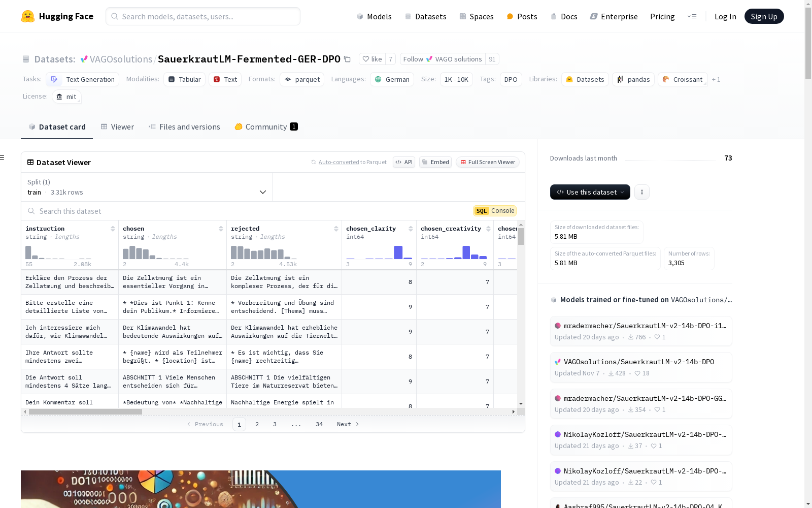Select the 'Erkläre den Prozess der Zellatmung' cell
Image resolution: width=812 pixels, height=508 pixels.
(70, 282)
